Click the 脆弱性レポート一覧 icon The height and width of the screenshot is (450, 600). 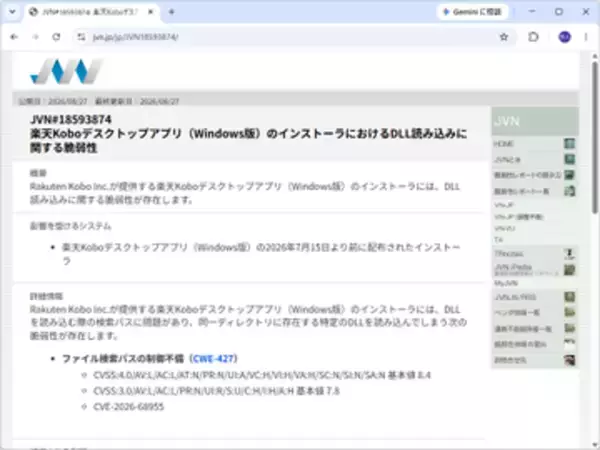click(569, 191)
